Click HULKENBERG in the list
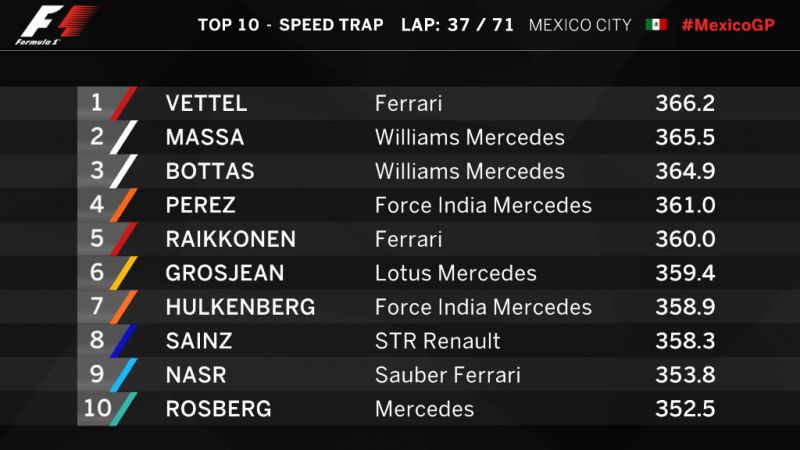The image size is (800, 450). (x=240, y=307)
